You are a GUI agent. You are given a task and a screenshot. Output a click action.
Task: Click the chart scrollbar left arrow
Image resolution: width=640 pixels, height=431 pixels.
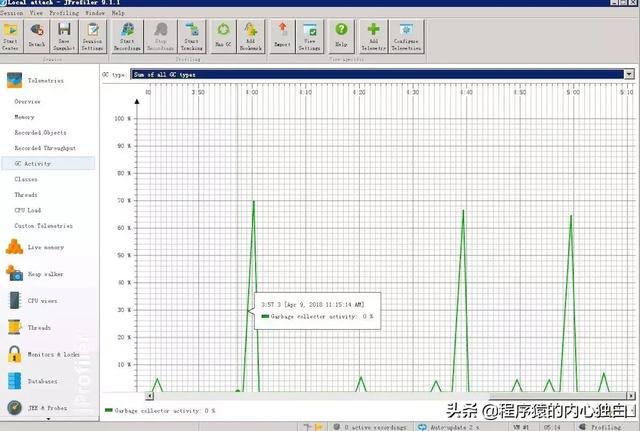coord(149,395)
